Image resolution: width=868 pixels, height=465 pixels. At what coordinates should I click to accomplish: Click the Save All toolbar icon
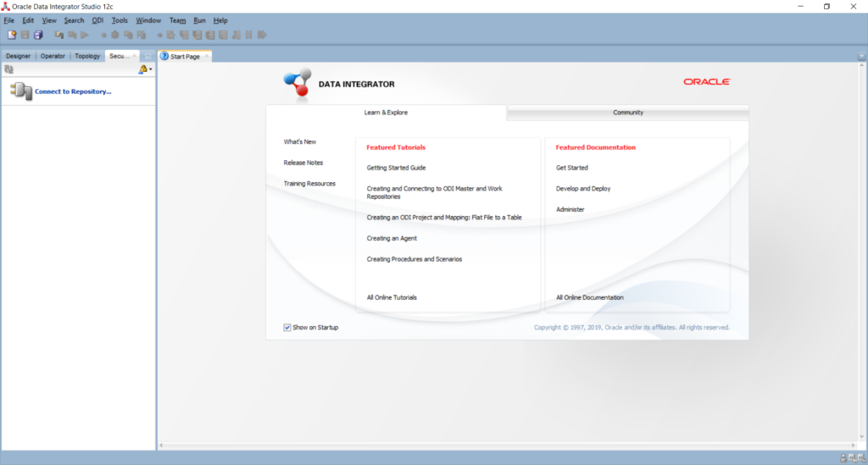click(38, 35)
